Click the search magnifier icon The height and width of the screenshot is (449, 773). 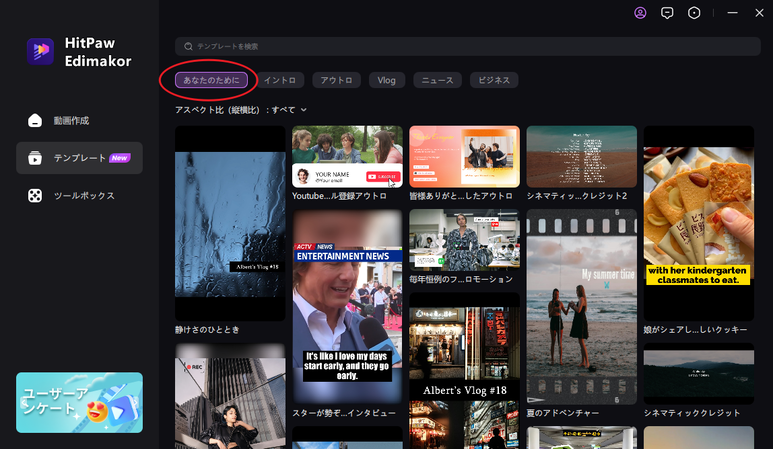click(188, 46)
